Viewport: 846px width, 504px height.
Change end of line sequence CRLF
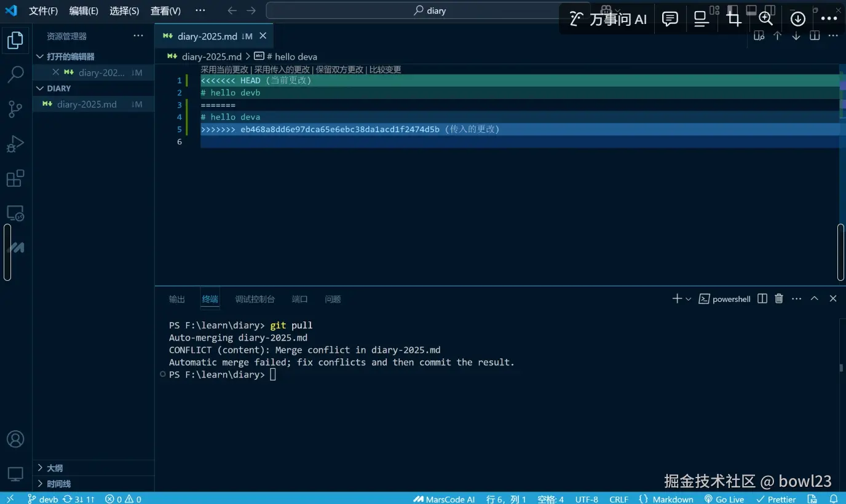tap(619, 499)
